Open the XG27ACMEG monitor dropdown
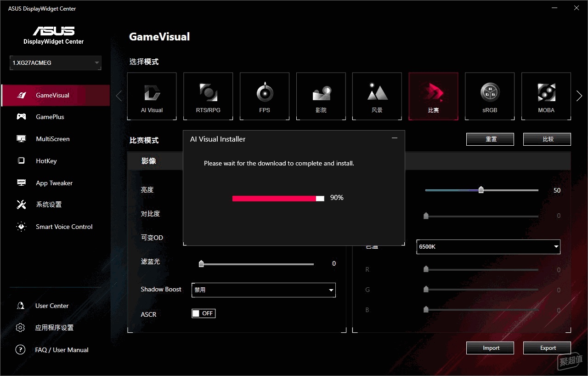Image resolution: width=588 pixels, height=376 pixels. click(x=56, y=63)
